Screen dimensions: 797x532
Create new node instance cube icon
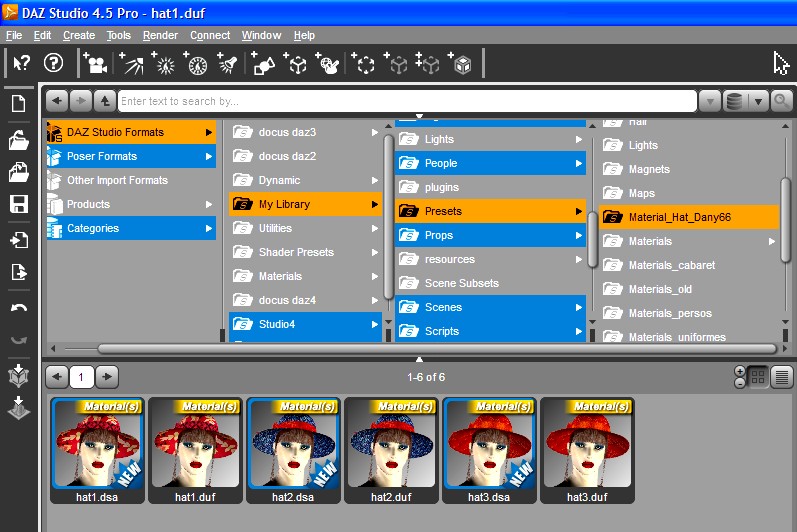(x=395, y=64)
